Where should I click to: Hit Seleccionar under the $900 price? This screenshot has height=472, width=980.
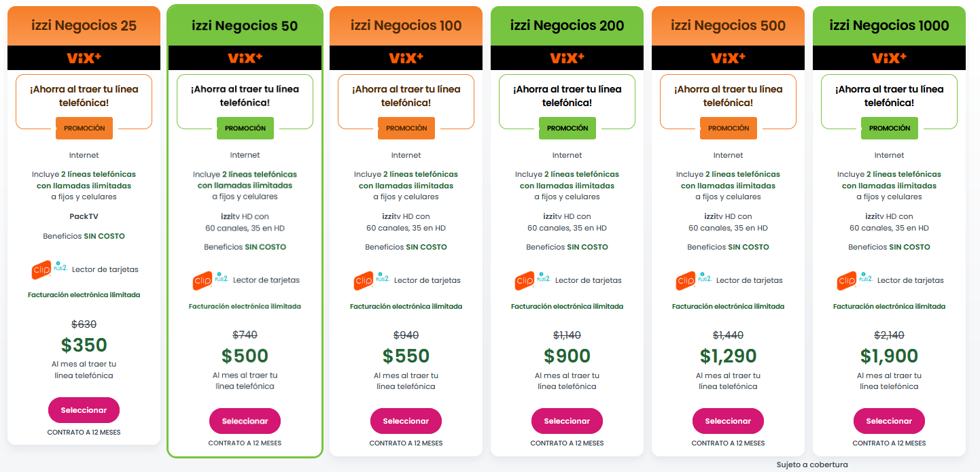point(567,421)
